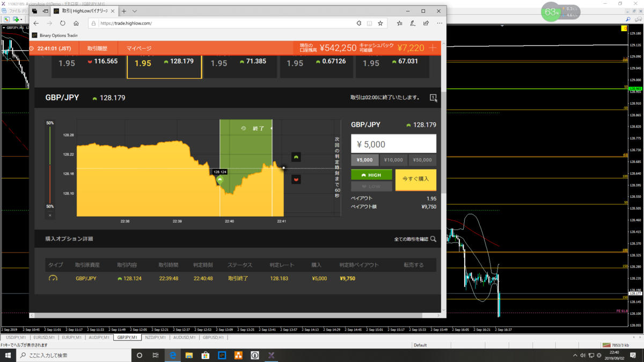Viewport: 644px width, 362px height.
Task: Open the 取引履歴 trade history tab
Action: click(97, 48)
